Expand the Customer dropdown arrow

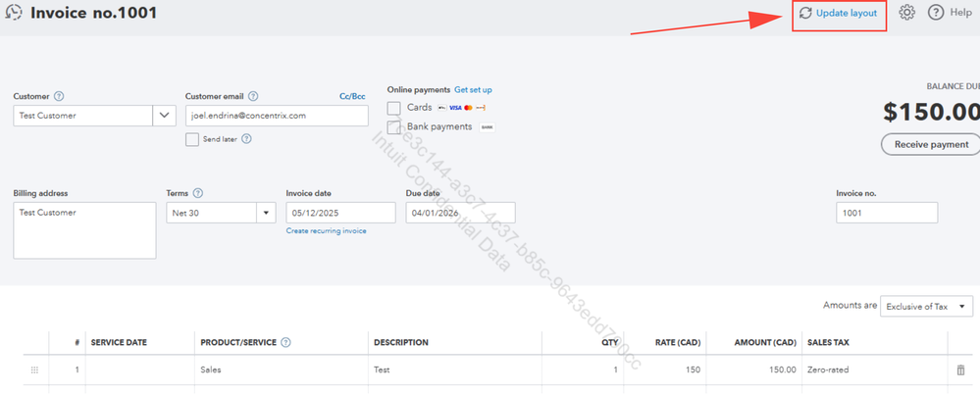(165, 116)
